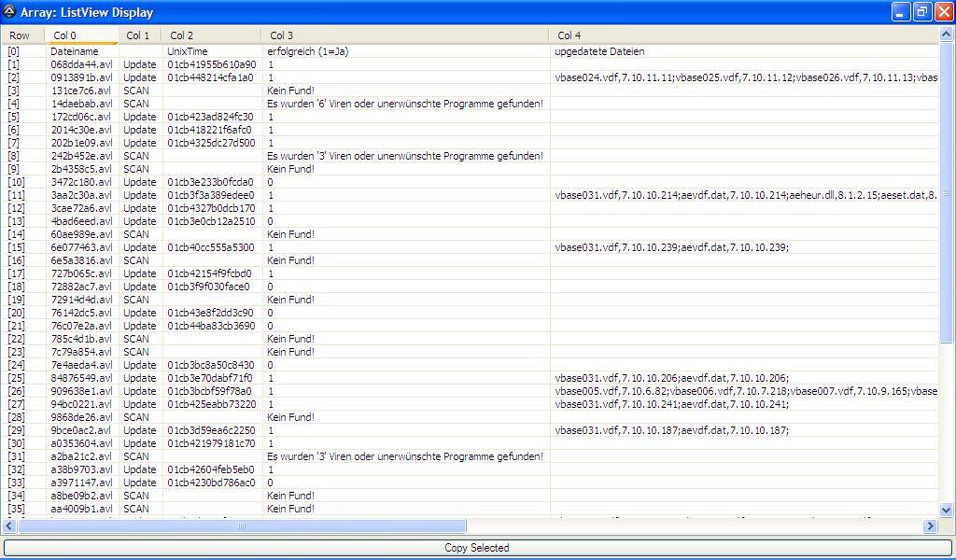Screen dimensions: 956x560
Task: Click the horizontal scrollbar right arrow
Action: 930,526
